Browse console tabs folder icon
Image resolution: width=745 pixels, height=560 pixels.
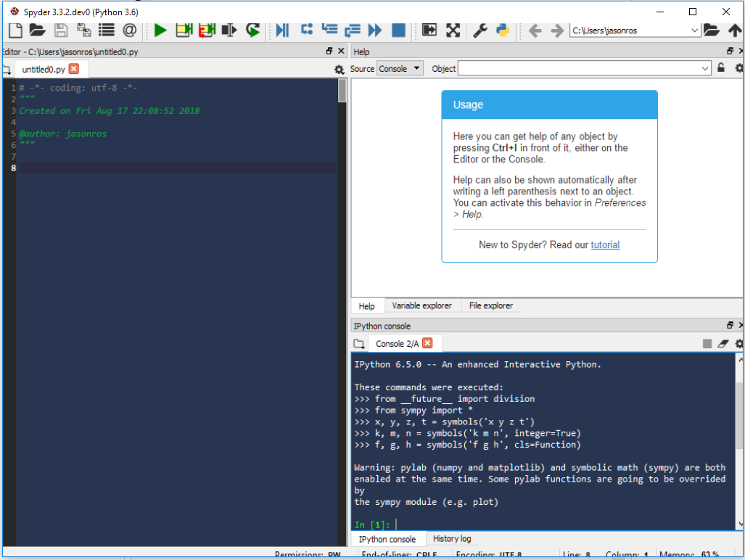click(359, 343)
